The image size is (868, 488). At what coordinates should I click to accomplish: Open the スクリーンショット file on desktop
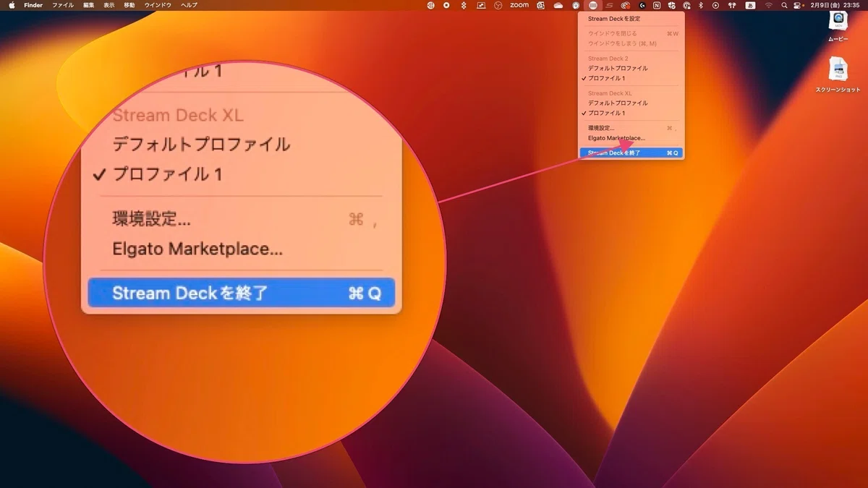point(839,75)
